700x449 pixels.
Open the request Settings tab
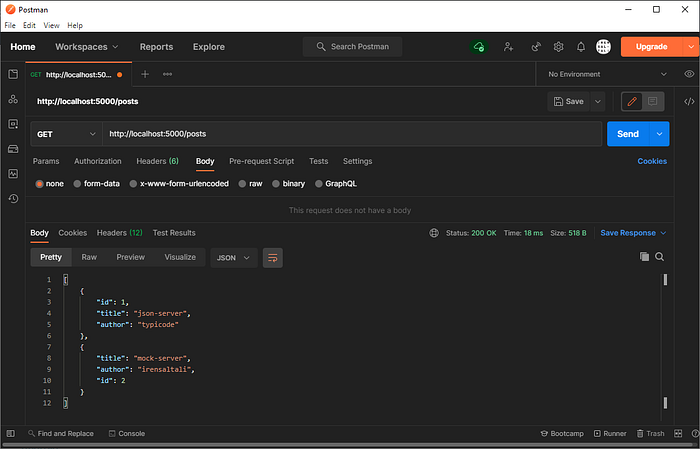pyautogui.click(x=358, y=161)
